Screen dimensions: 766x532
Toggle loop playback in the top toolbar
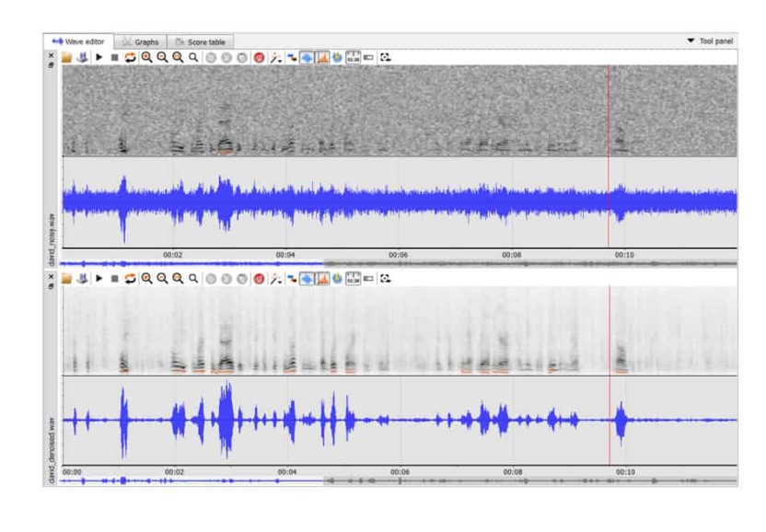tap(130, 57)
